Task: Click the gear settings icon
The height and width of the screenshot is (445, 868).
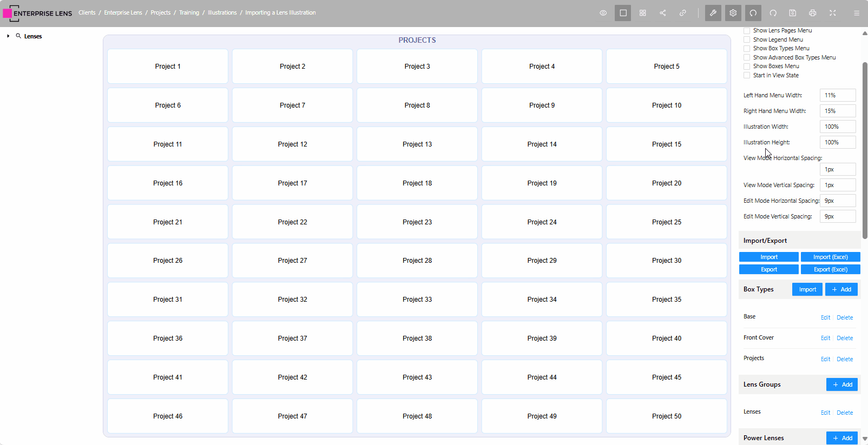Action: pyautogui.click(x=733, y=13)
